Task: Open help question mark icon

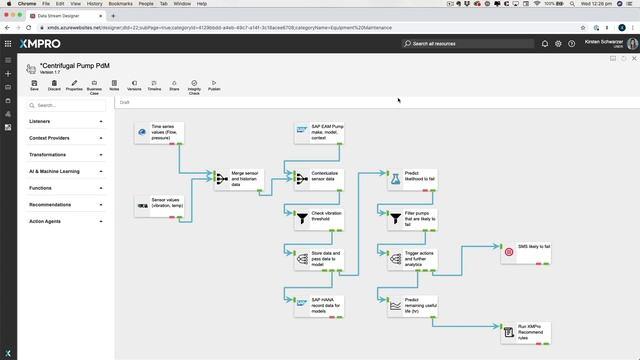Action: (571, 44)
